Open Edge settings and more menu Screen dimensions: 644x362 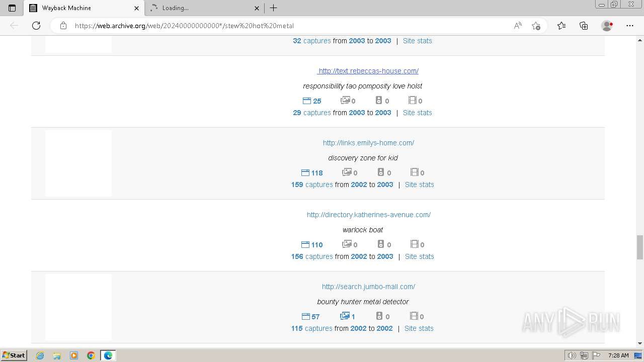[x=630, y=26]
